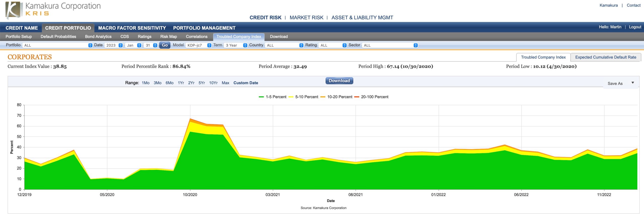Click Hello: Martin user label
The height and width of the screenshot is (221, 644).
(x=610, y=27)
